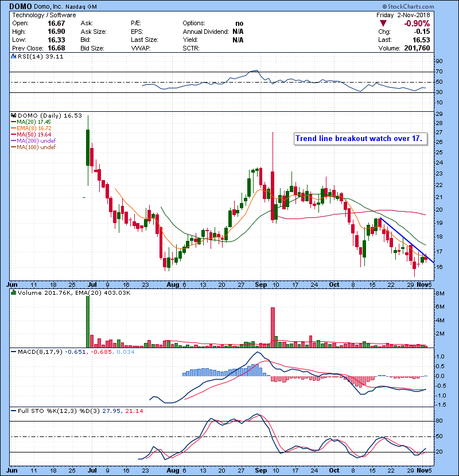
Task: Click the MACD histogram value 0.034
Action: pyautogui.click(x=126, y=352)
